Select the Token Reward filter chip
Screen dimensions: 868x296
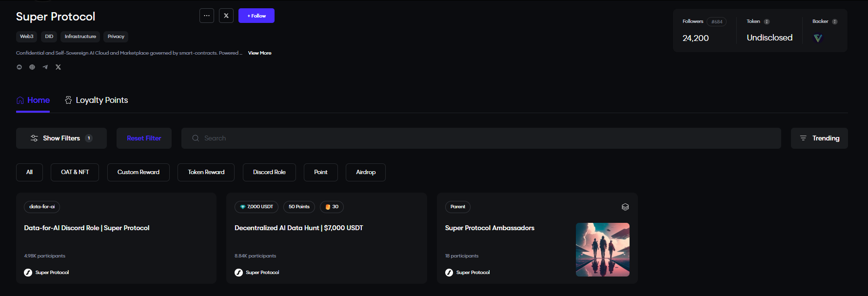pyautogui.click(x=206, y=172)
